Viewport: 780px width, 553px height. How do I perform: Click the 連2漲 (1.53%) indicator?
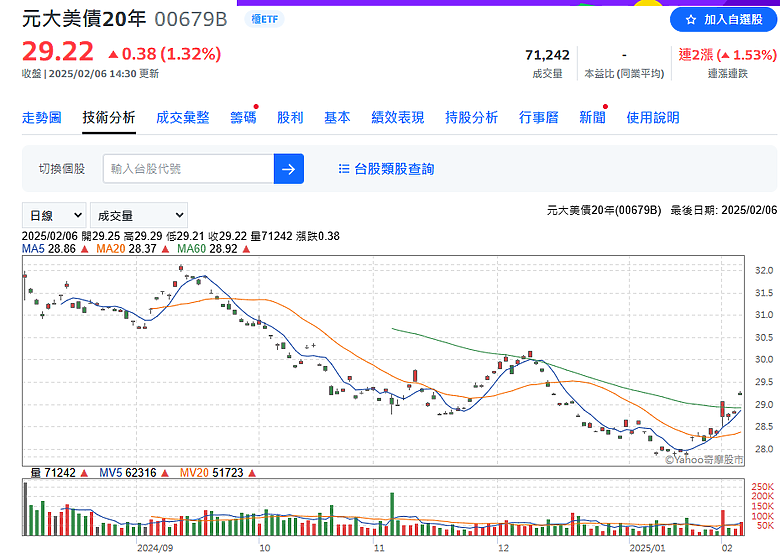727,55
